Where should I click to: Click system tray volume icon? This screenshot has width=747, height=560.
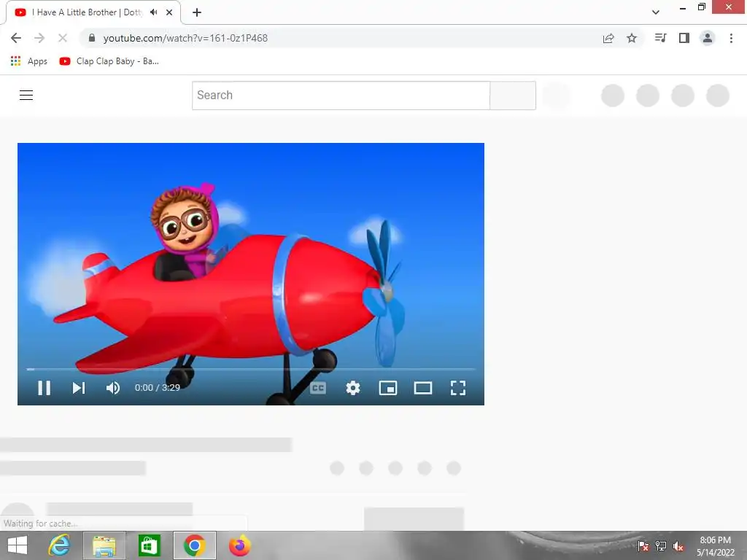click(x=678, y=546)
